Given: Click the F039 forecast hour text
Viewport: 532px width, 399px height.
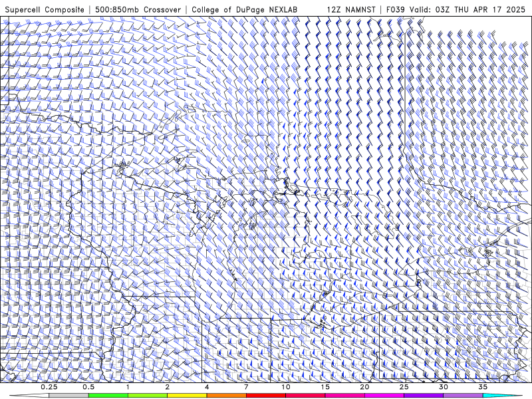Looking at the screenshot, I should [x=396, y=10].
